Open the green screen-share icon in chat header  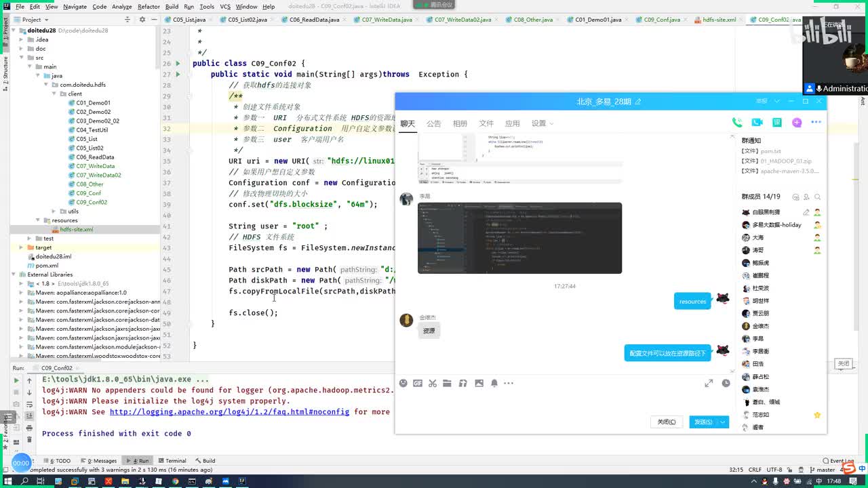777,123
